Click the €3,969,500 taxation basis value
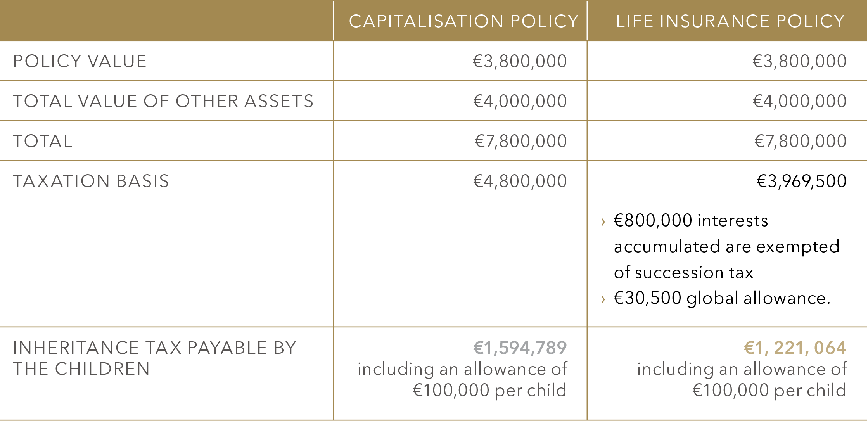 pos(802,181)
